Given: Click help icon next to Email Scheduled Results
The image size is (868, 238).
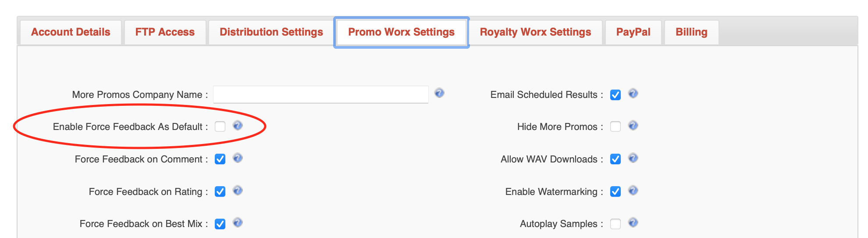Looking at the screenshot, I should 633,94.
